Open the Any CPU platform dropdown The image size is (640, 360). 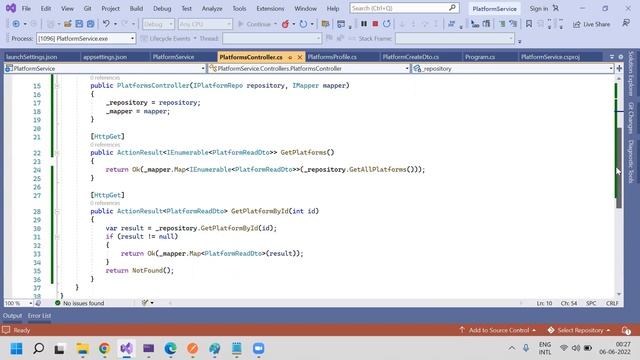pyautogui.click(x=205, y=24)
